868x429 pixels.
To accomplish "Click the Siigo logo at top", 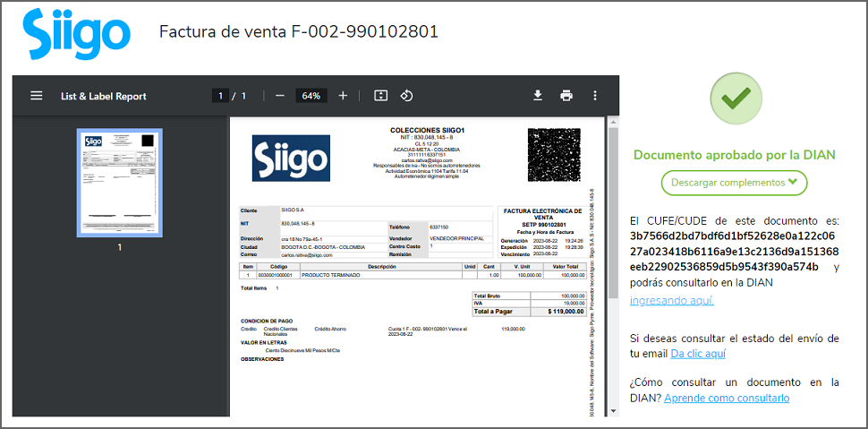I will [75, 35].
